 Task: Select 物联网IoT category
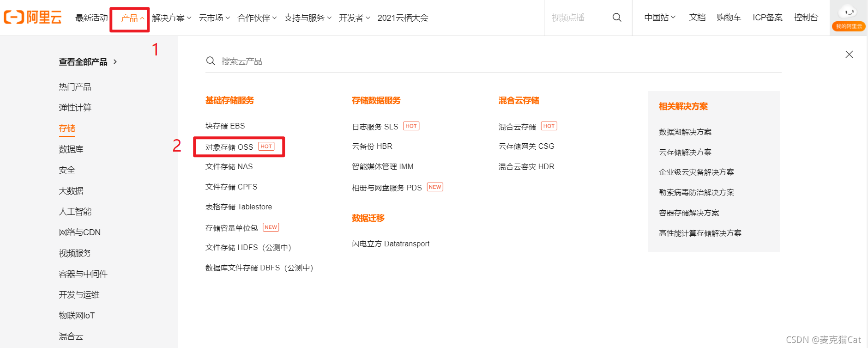pos(77,316)
